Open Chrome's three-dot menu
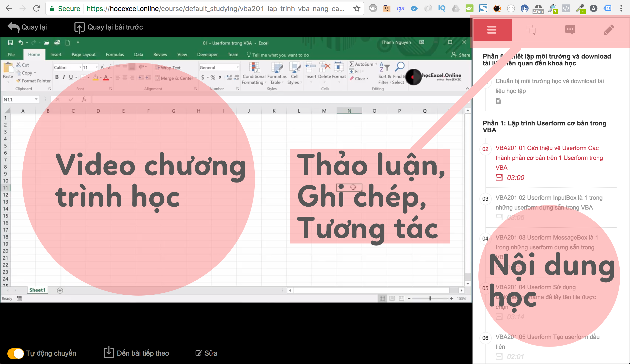This screenshot has width=630, height=364. pos(621,9)
